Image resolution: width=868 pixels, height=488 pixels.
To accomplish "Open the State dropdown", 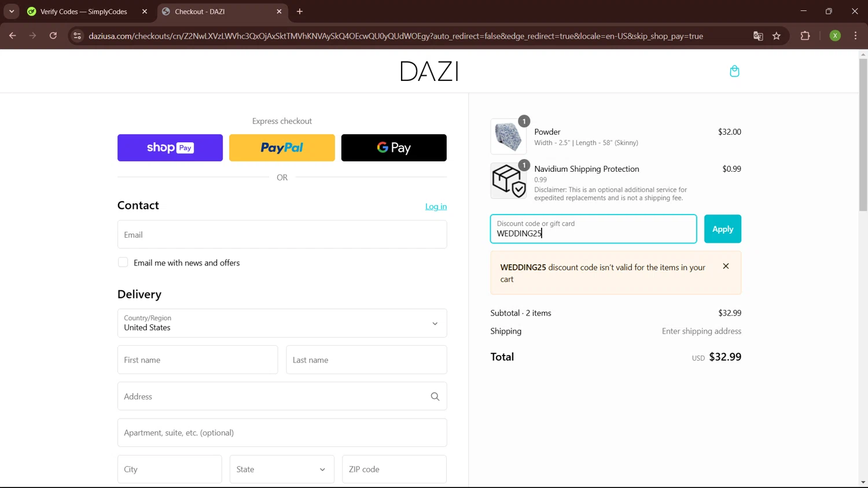I will coord(282,469).
